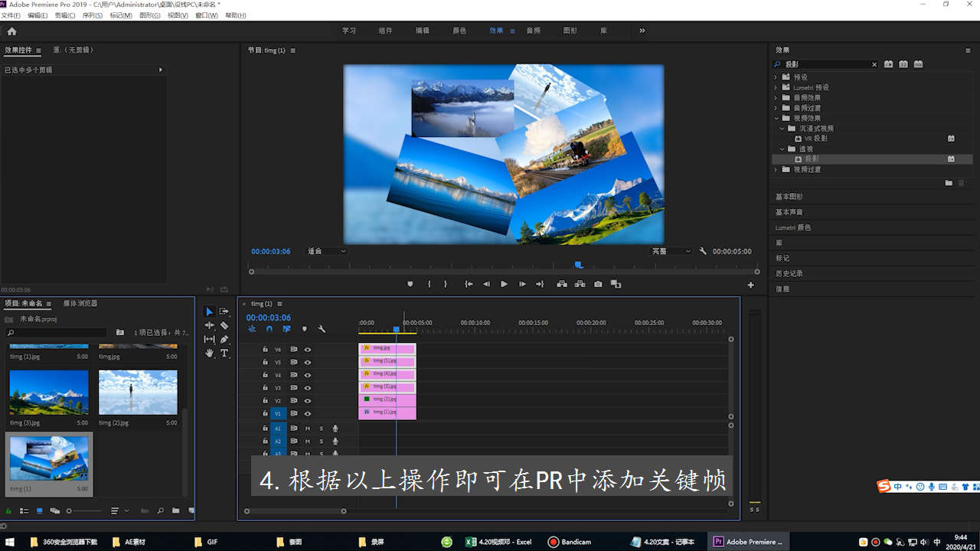Open timeline display settings wrench
The height and width of the screenshot is (551, 980).
[x=322, y=329]
